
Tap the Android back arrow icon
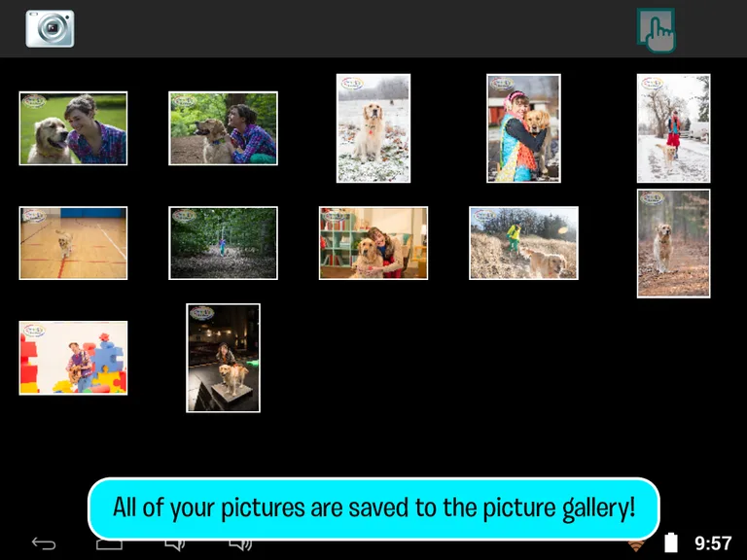44,543
